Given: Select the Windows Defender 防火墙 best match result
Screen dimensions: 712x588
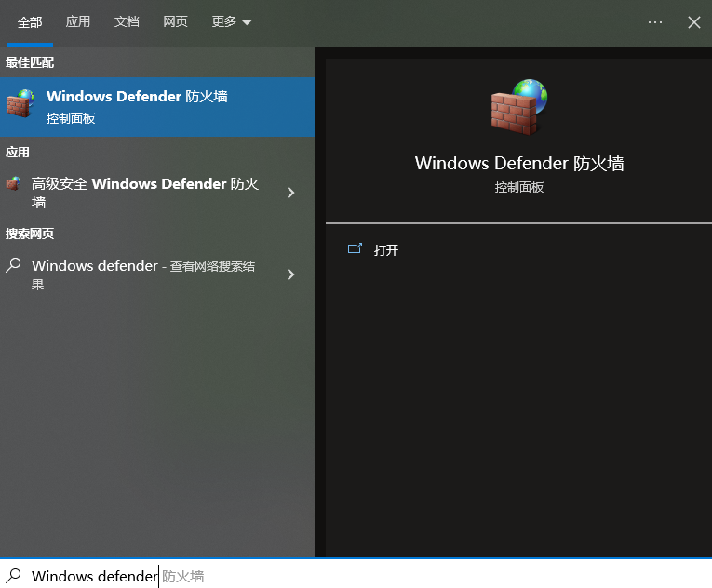Looking at the screenshot, I should 157,107.
